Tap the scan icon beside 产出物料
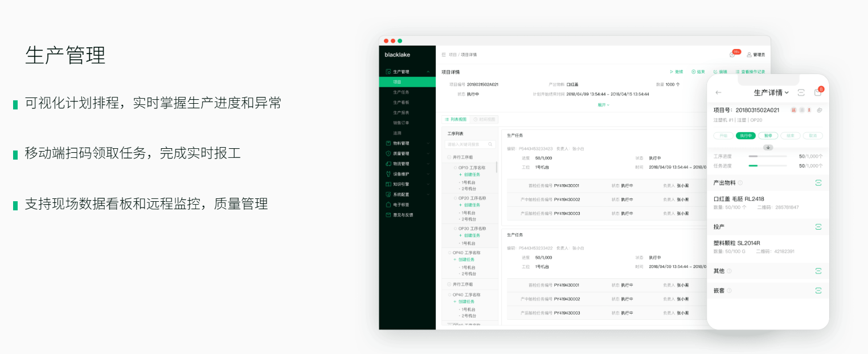 [x=818, y=182]
